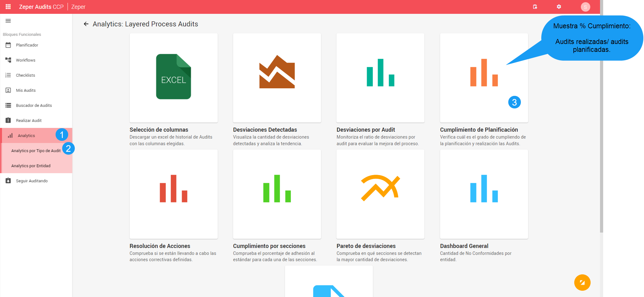Click the Pareto de desviaciones title

(x=366, y=246)
